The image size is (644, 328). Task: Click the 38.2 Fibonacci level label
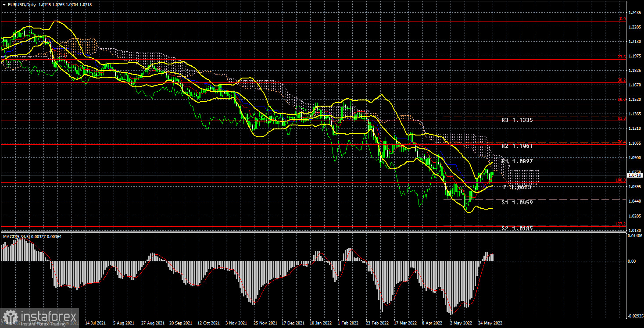621,80
